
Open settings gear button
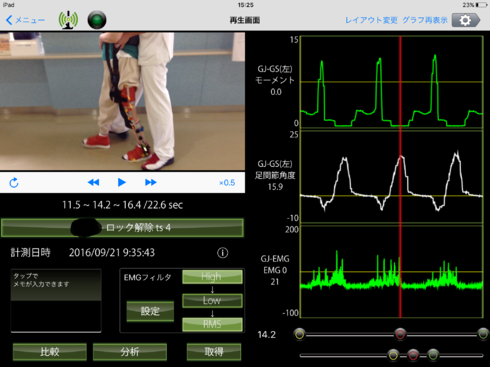tap(466, 20)
